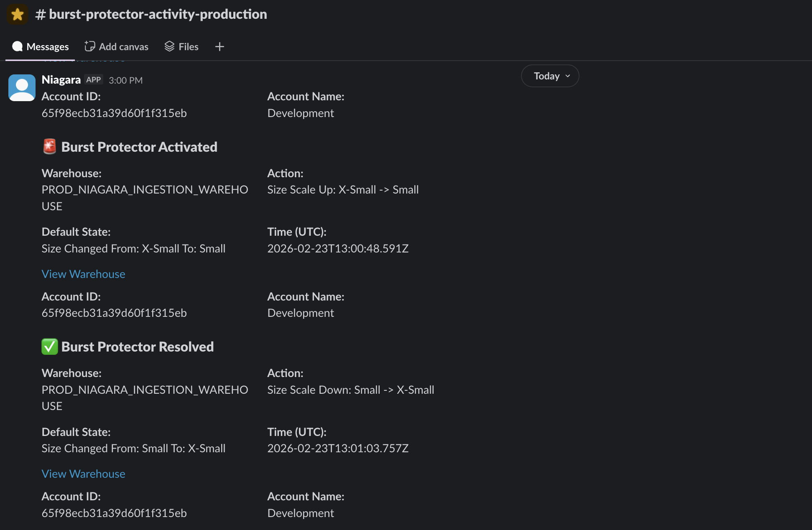Screen dimensions: 812x530
Task: Click the star icon beside channel name
Action: pyautogui.click(x=17, y=15)
